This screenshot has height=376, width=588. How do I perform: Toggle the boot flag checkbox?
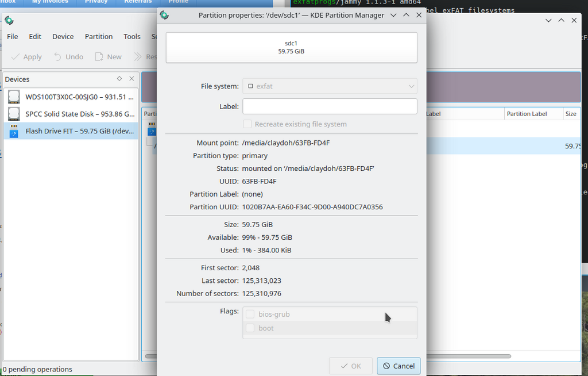point(250,328)
